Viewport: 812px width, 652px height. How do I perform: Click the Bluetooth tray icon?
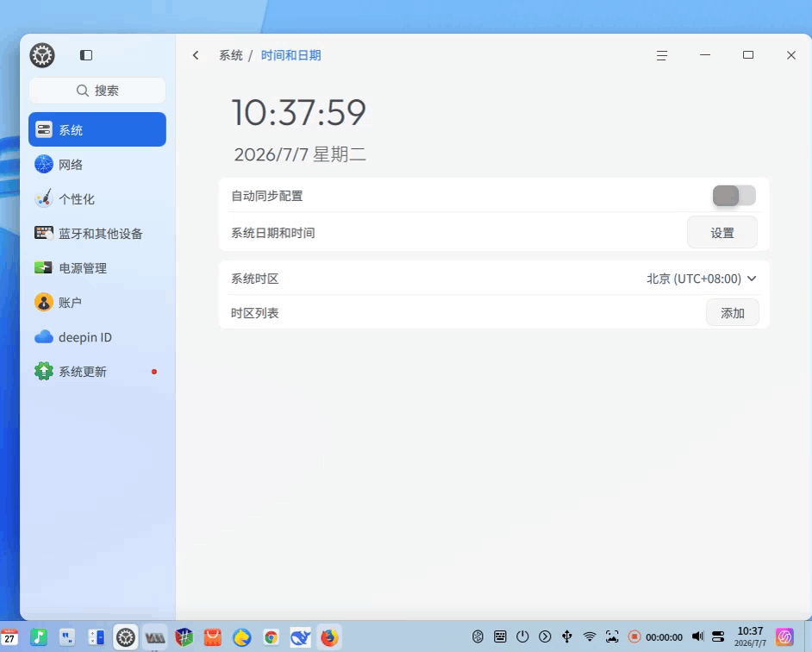click(478, 636)
